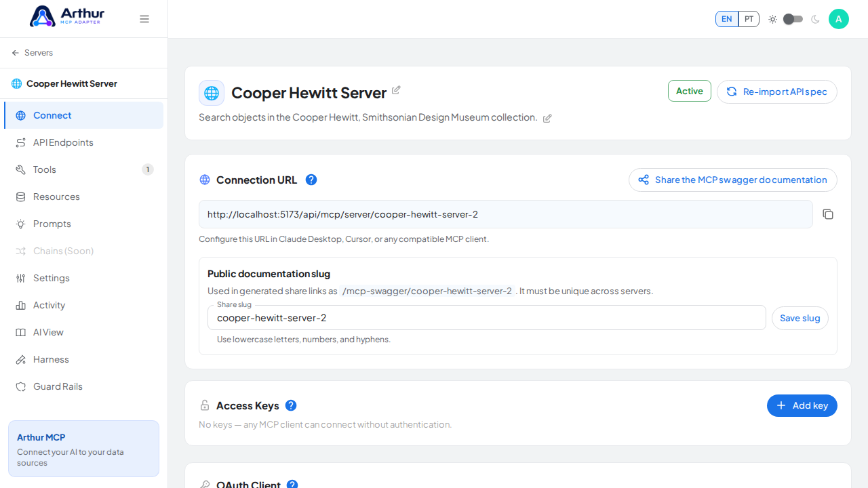Click the Active status badge
The height and width of the screenshot is (488, 868).
[690, 91]
